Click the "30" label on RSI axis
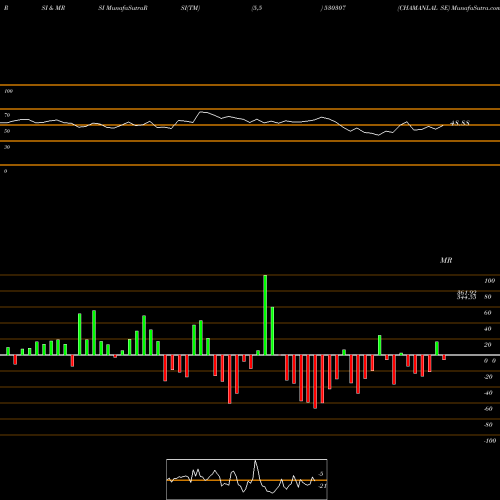The image size is (500, 500). coord(7,147)
